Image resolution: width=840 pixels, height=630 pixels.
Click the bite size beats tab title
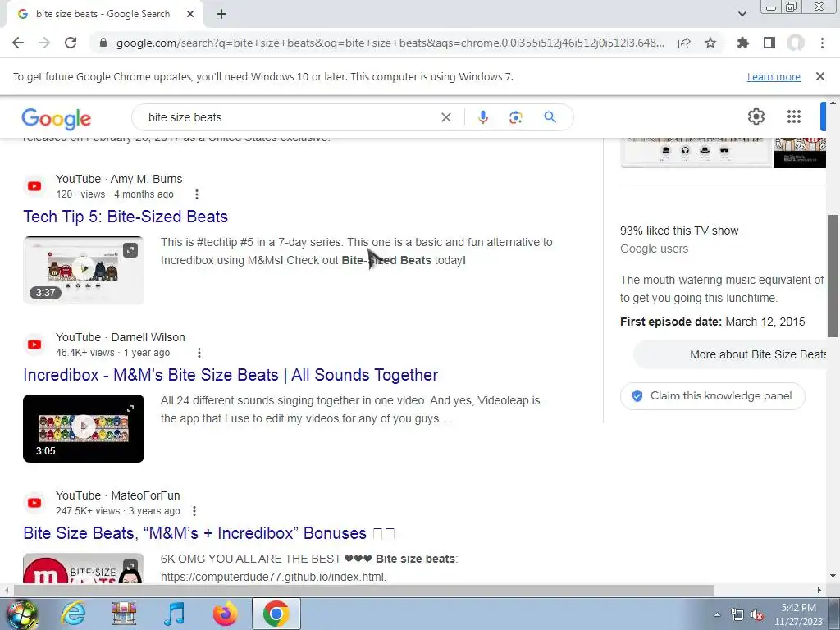(x=103, y=14)
